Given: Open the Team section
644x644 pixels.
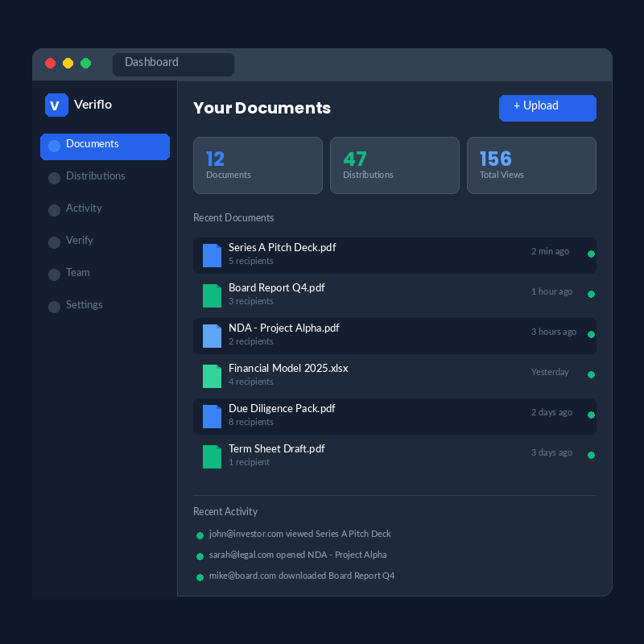Looking at the screenshot, I should pos(77,273).
